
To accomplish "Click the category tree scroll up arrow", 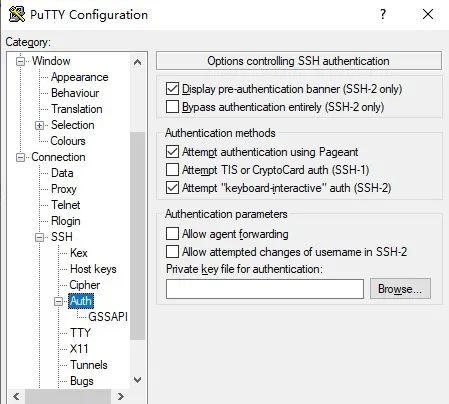I will 137,62.
